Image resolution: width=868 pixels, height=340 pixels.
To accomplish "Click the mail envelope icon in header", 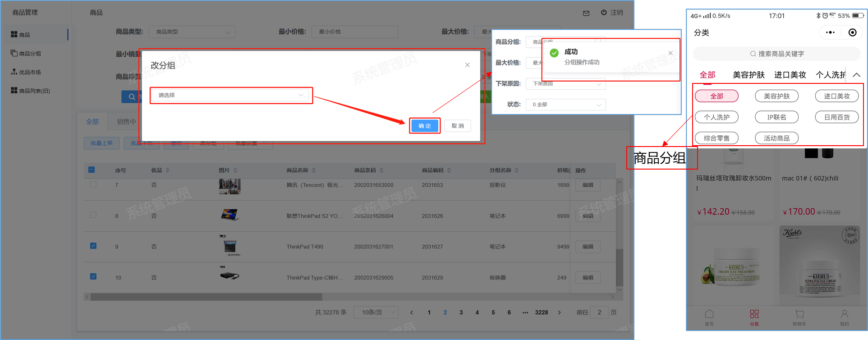I will click(x=586, y=13).
